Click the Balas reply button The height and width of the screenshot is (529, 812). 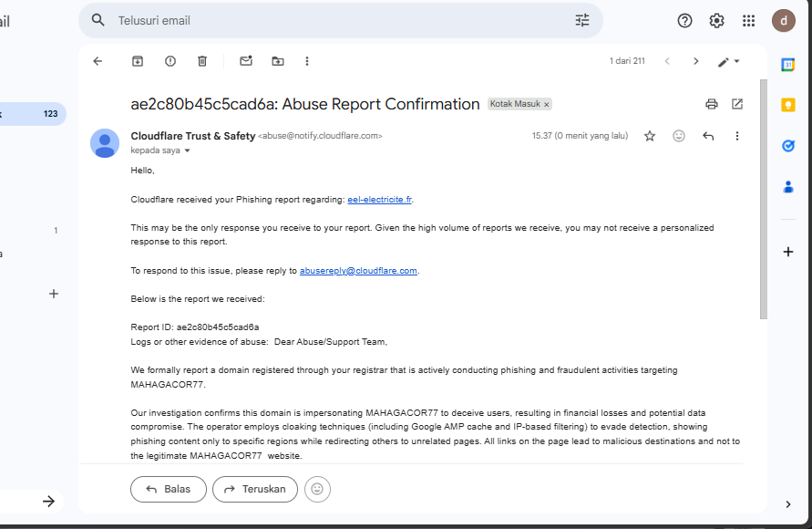(x=169, y=489)
